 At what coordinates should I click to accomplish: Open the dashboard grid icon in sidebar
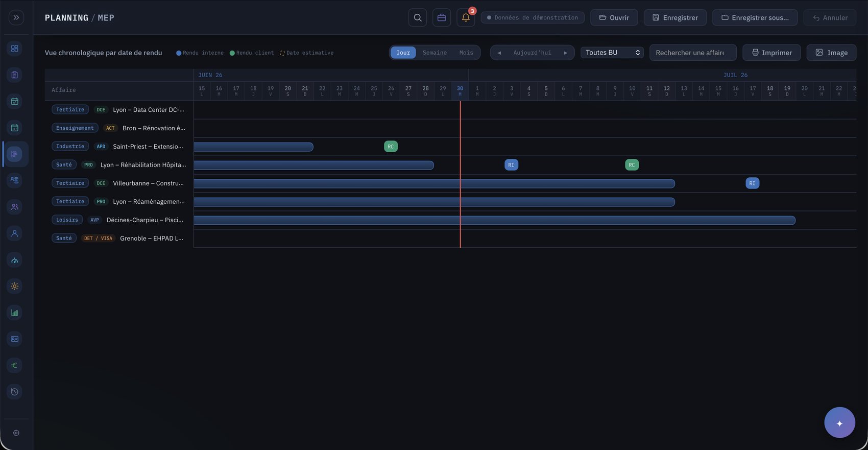[15, 49]
